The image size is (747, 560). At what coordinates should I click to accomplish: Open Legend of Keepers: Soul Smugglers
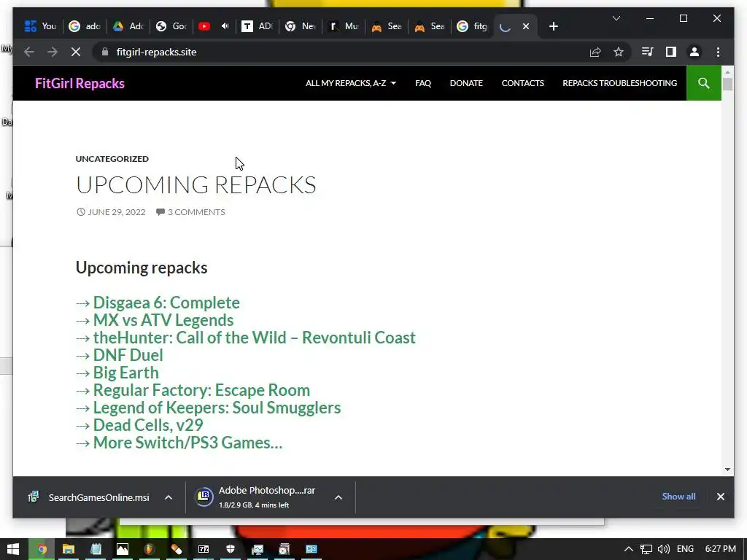tap(217, 408)
